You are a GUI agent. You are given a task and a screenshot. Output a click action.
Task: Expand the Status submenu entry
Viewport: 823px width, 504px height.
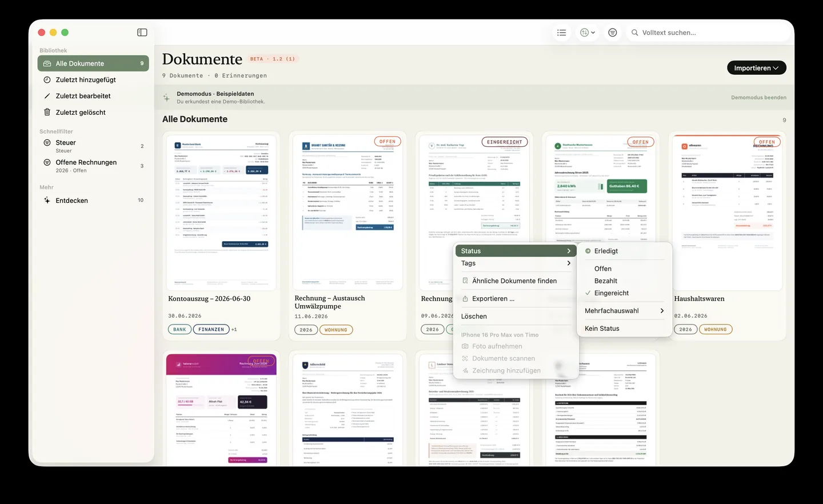(x=516, y=251)
